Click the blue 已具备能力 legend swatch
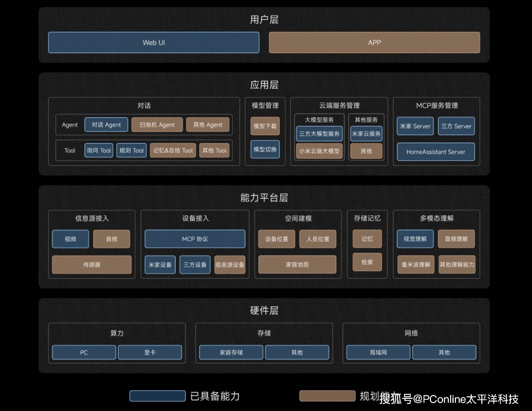The height and width of the screenshot is (411, 532). [x=157, y=396]
